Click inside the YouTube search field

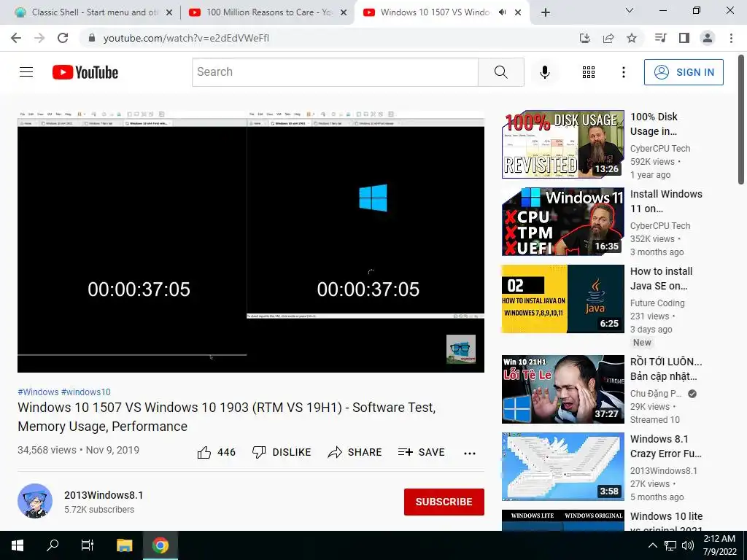click(x=335, y=72)
